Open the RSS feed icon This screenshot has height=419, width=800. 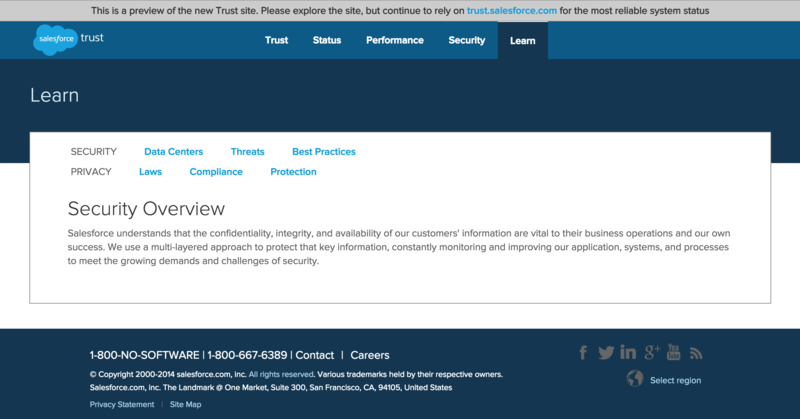pyautogui.click(x=696, y=353)
